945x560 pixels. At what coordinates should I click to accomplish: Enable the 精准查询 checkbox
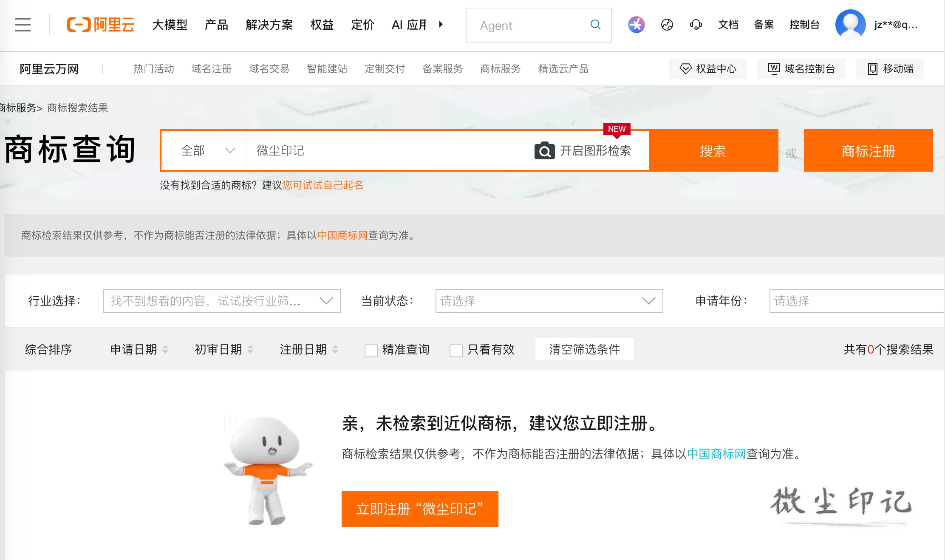click(x=371, y=350)
